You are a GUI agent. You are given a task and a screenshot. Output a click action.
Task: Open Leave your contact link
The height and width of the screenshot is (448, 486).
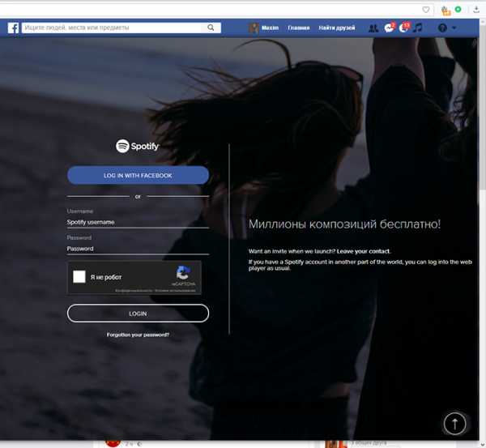[364, 251]
